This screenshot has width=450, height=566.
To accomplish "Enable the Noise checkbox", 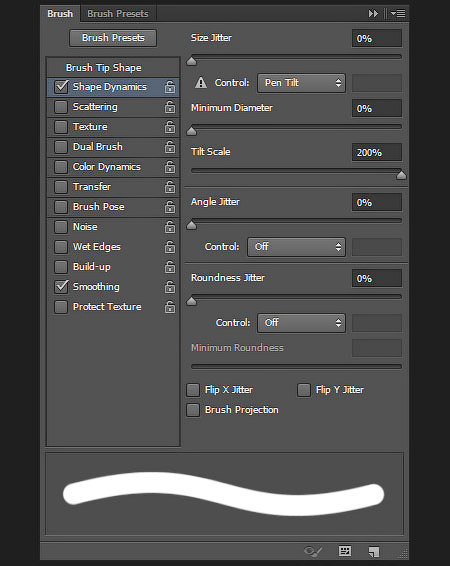I will coord(61,227).
